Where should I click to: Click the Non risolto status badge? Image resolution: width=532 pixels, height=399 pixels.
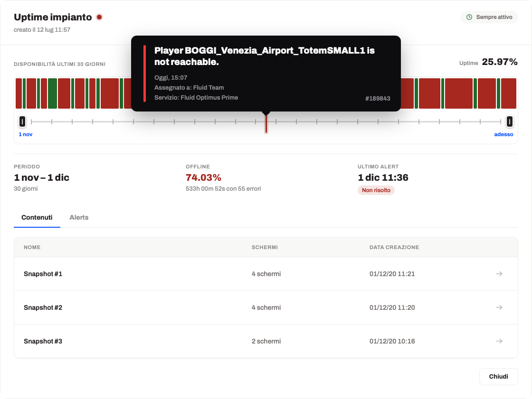click(x=376, y=190)
